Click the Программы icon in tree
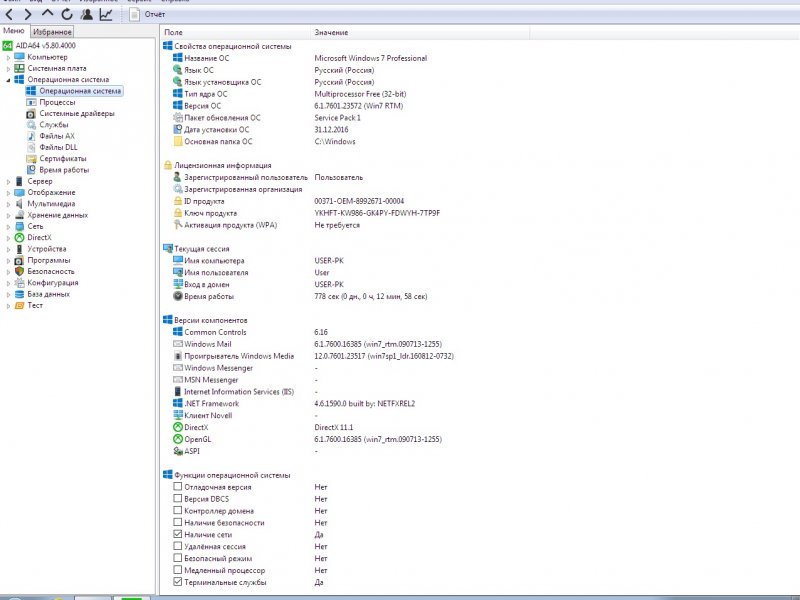 pyautogui.click(x=19, y=260)
